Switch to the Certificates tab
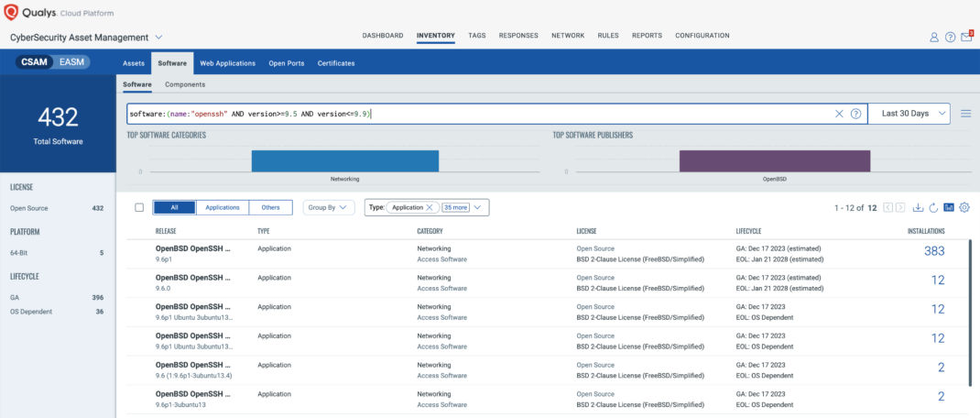The height and width of the screenshot is (418, 980). tap(336, 63)
